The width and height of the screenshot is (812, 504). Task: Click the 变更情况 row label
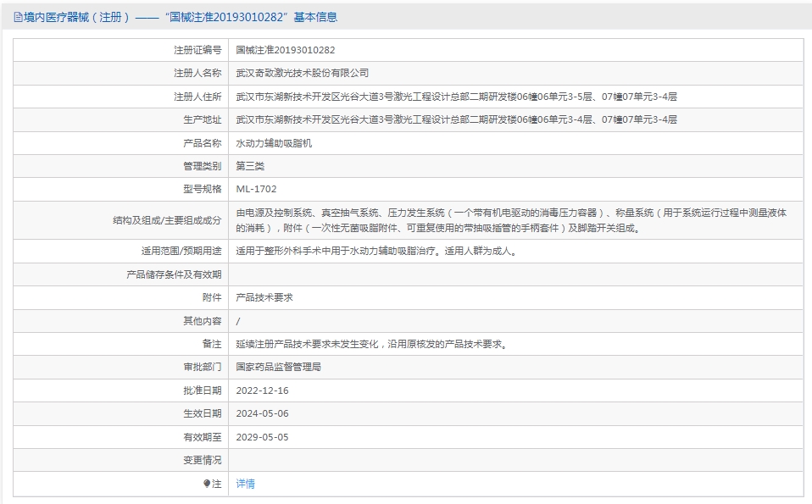click(202, 460)
